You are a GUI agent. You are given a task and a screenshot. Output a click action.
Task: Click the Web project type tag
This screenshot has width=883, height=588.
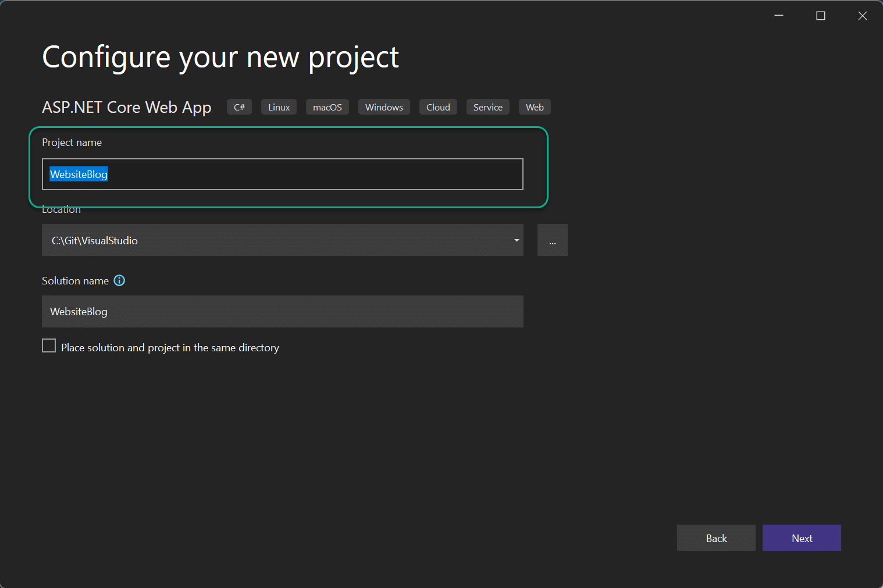point(535,107)
